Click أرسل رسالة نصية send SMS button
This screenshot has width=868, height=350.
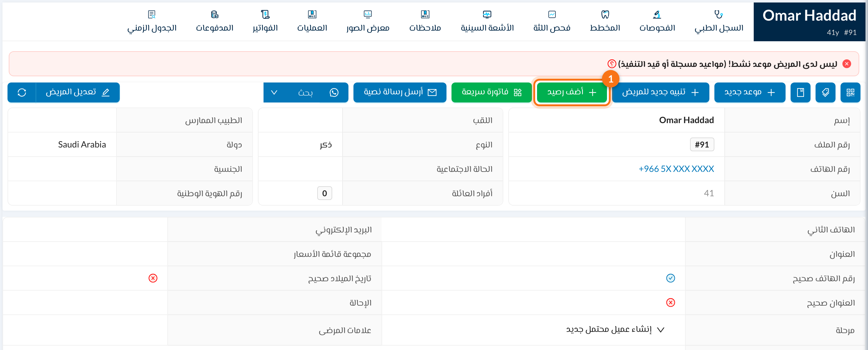tap(400, 92)
